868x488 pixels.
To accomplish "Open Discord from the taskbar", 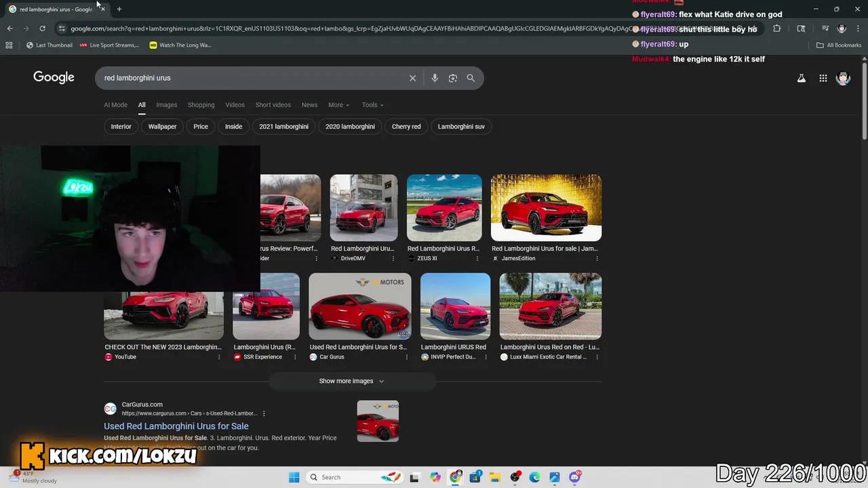I will pos(575,477).
